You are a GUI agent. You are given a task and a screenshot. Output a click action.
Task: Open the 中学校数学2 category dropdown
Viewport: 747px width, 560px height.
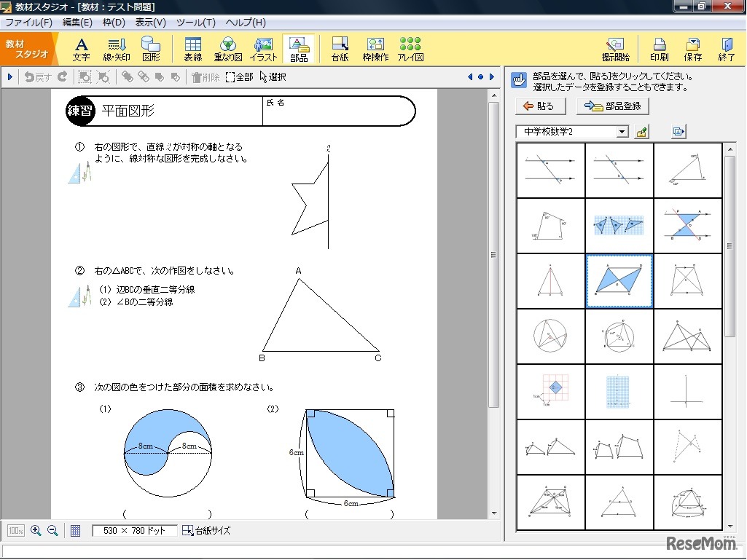click(x=622, y=131)
